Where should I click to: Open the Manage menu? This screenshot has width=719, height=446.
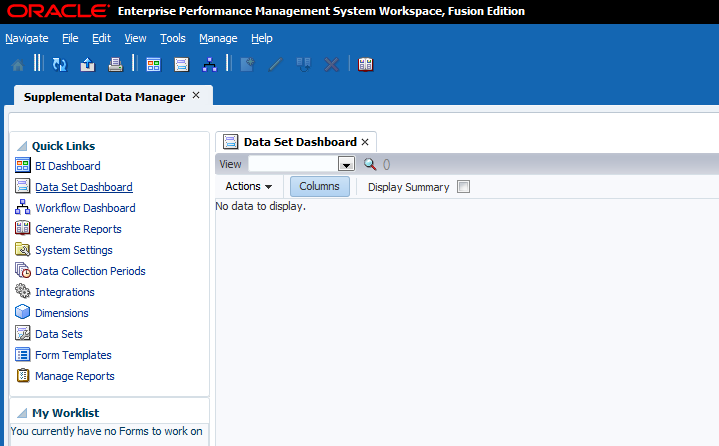point(218,39)
